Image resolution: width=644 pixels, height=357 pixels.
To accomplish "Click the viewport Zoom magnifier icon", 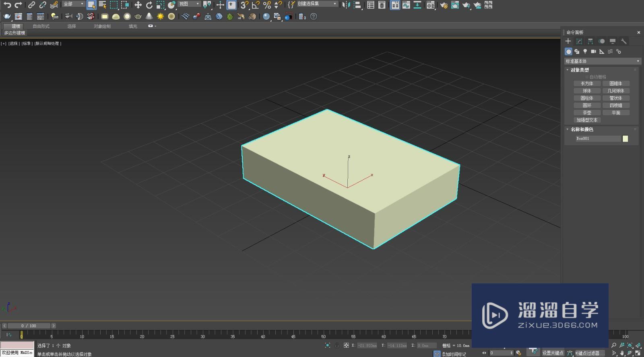I will click(x=614, y=345).
